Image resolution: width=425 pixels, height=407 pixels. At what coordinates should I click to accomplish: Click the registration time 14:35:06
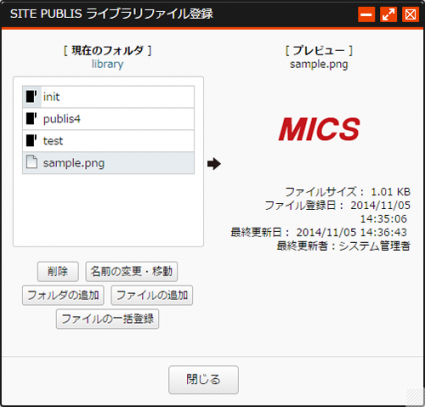click(x=384, y=219)
